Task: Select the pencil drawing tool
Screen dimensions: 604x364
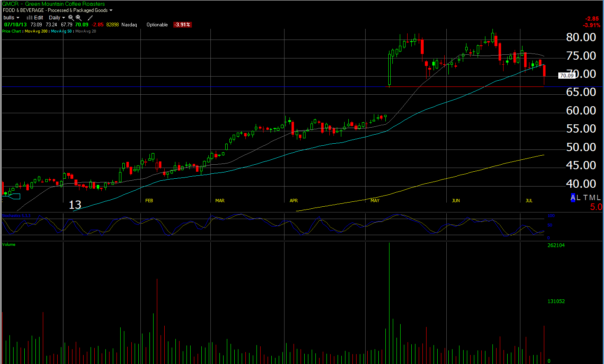Action: point(90,18)
